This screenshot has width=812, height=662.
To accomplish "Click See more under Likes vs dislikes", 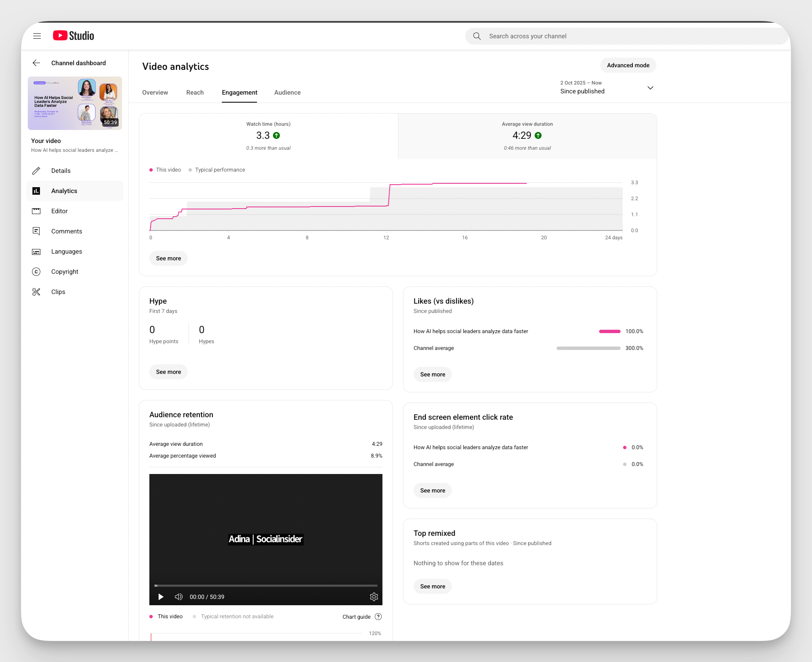I will [x=433, y=374].
